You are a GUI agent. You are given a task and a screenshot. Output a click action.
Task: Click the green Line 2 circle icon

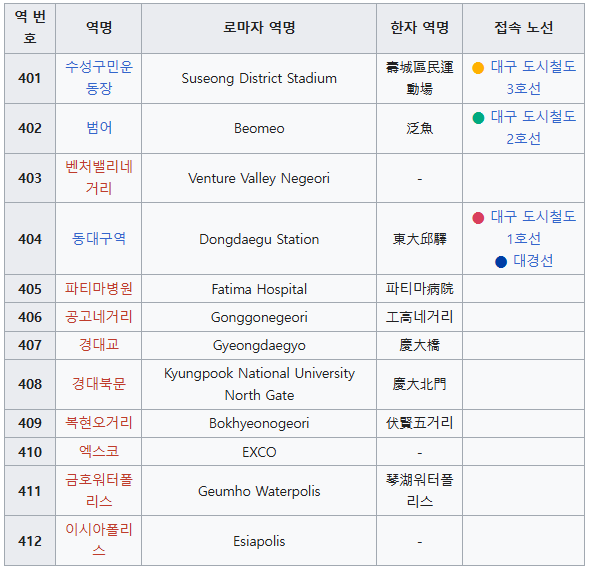[478, 118]
